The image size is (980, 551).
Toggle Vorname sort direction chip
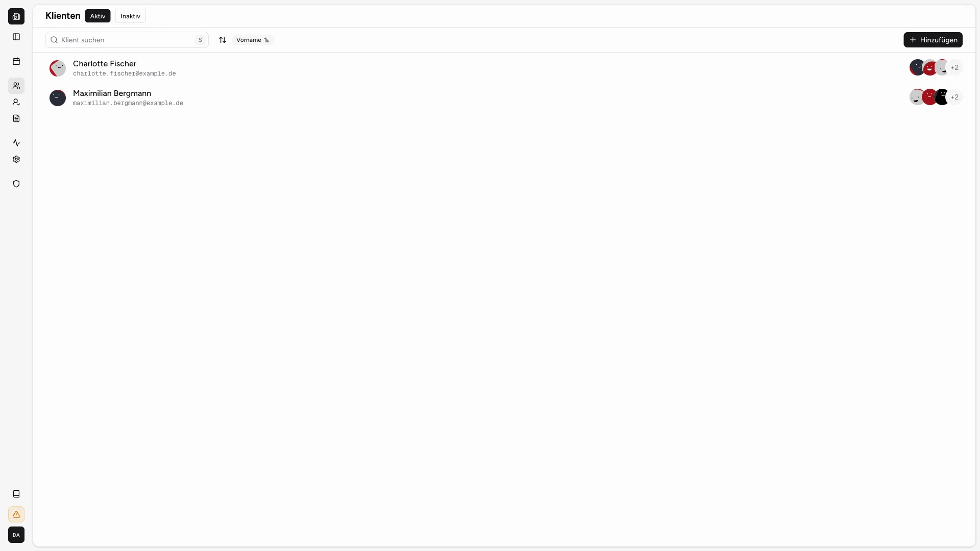click(253, 40)
